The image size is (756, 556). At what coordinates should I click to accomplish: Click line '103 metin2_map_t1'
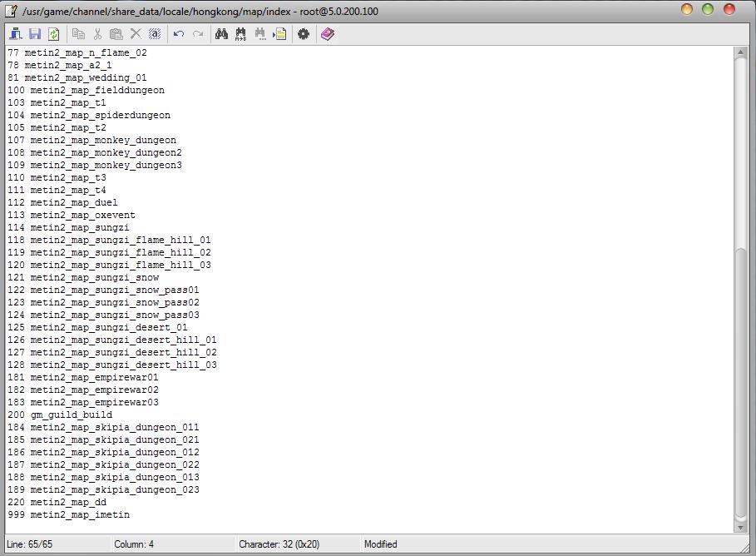point(57,103)
